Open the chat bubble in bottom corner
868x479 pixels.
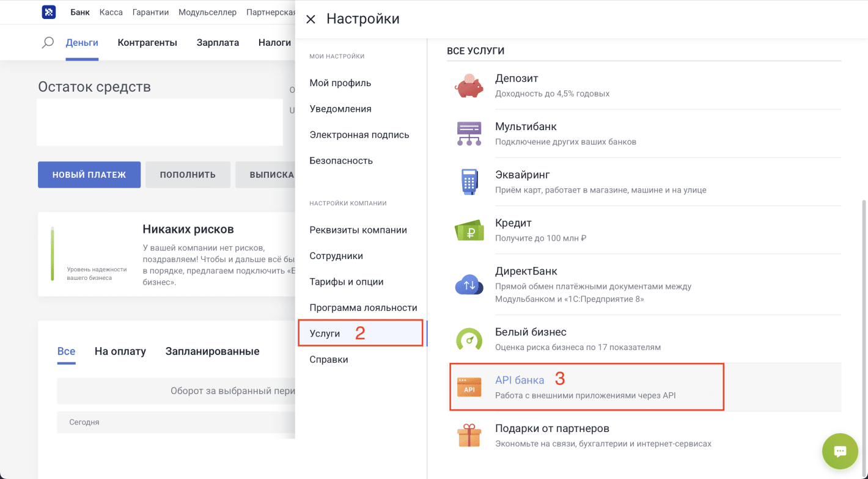point(840,451)
